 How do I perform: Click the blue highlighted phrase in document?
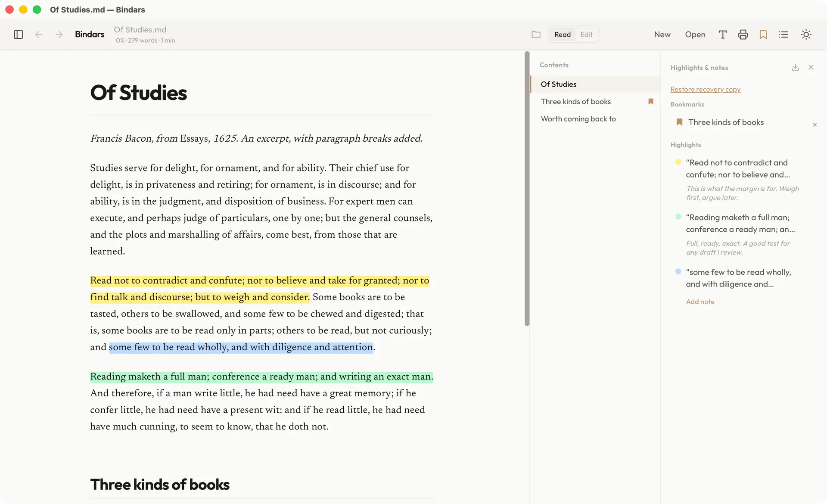(x=241, y=347)
